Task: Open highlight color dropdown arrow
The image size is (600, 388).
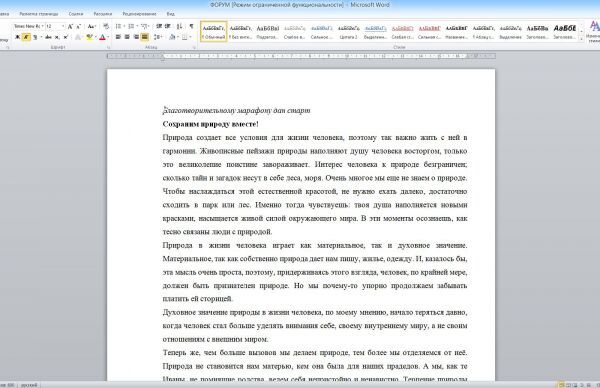Action: click(95, 37)
